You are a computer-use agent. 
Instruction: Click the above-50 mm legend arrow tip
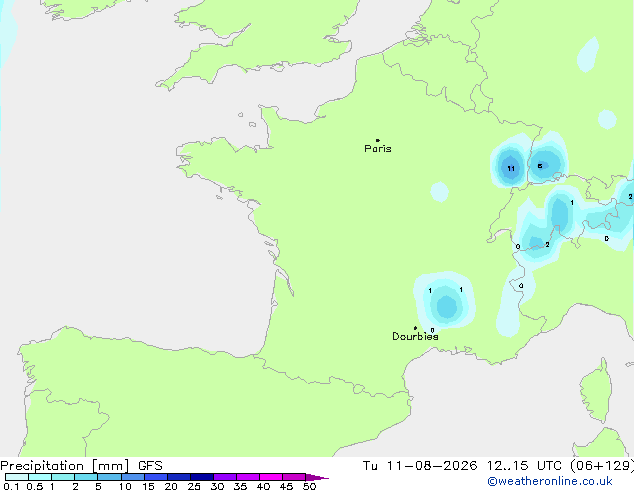317,477
